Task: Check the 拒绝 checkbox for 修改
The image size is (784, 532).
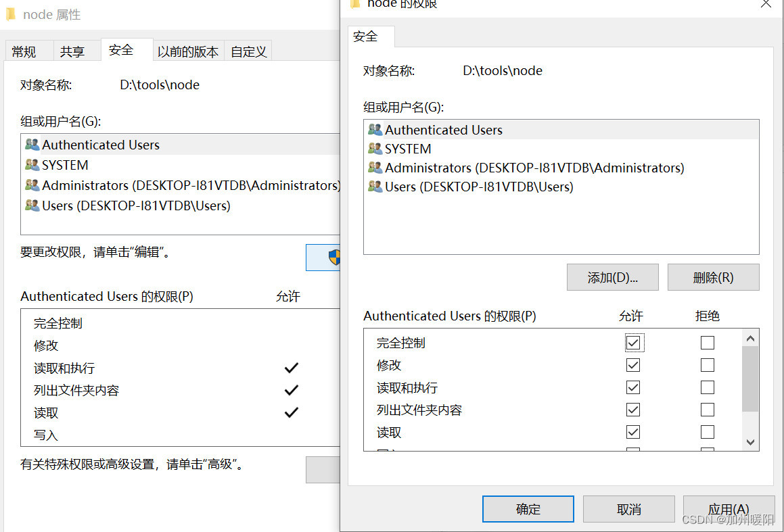Action: point(708,364)
